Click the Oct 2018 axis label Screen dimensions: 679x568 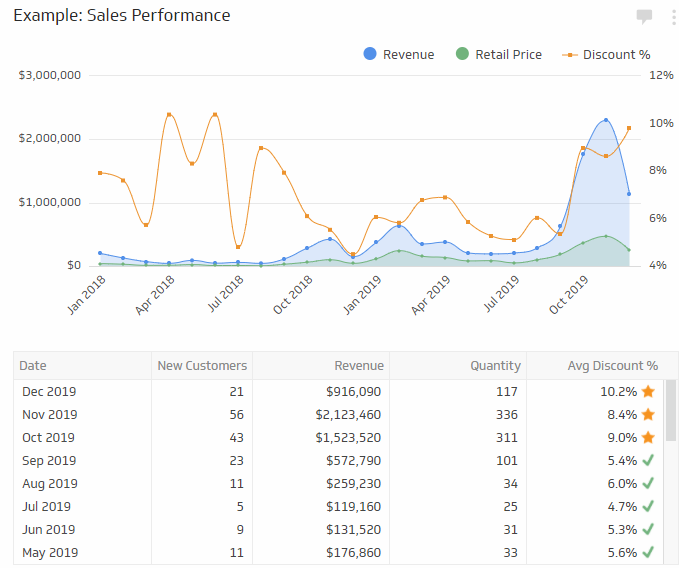tap(293, 295)
